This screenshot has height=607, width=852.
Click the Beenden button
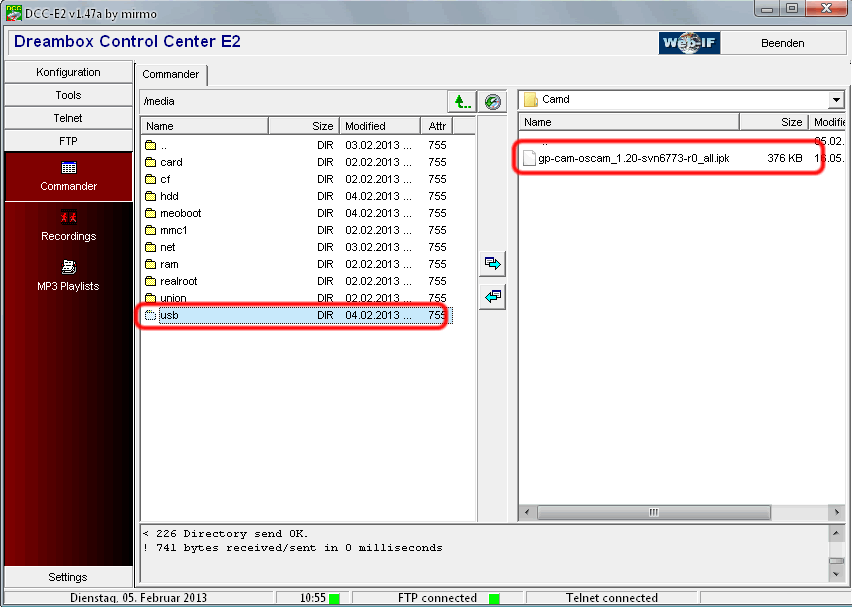click(782, 43)
